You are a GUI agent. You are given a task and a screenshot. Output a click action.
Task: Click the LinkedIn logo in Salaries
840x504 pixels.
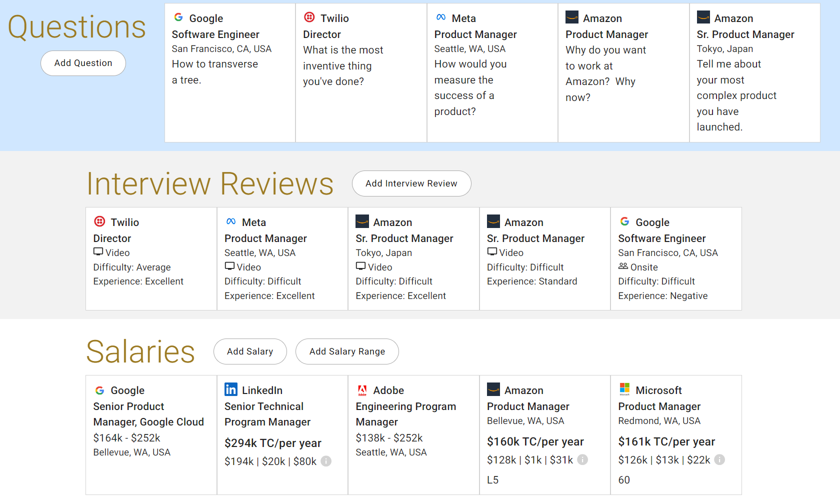point(231,389)
